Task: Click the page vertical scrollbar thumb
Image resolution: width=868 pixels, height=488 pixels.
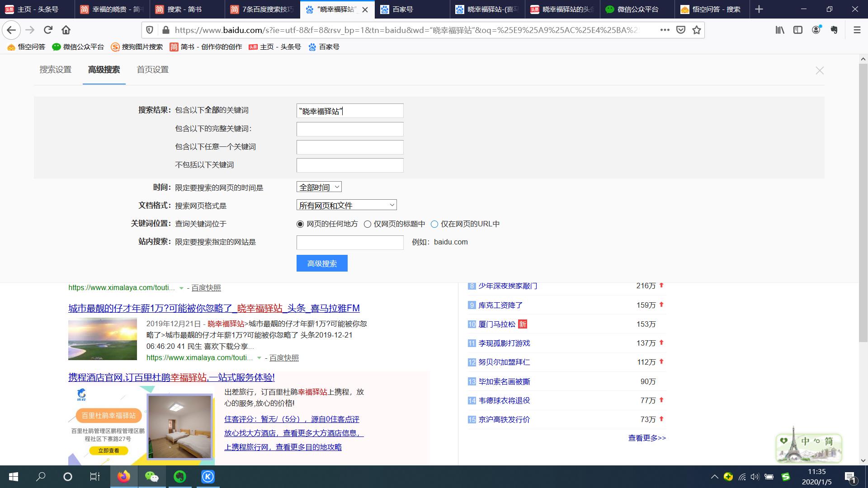Action: coord(863,202)
